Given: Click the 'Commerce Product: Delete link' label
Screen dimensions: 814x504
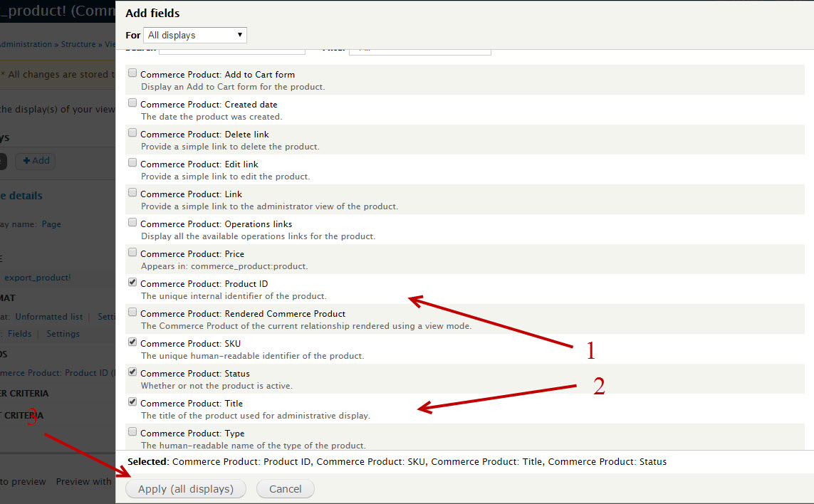Looking at the screenshot, I should (x=204, y=135).
